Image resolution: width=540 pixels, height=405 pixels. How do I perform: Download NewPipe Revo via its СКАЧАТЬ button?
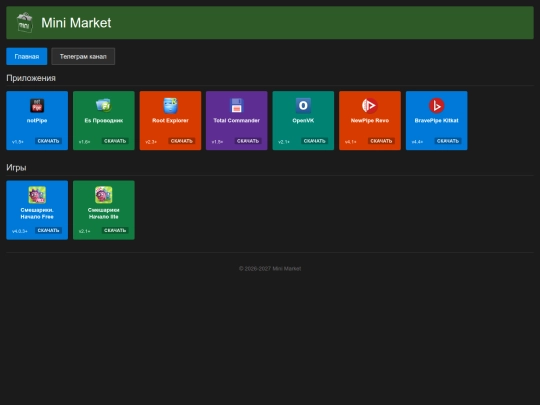tap(381, 141)
